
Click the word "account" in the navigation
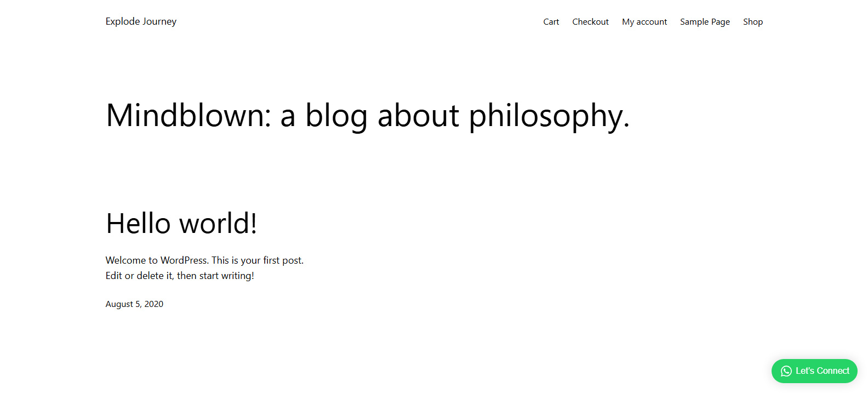click(x=652, y=22)
